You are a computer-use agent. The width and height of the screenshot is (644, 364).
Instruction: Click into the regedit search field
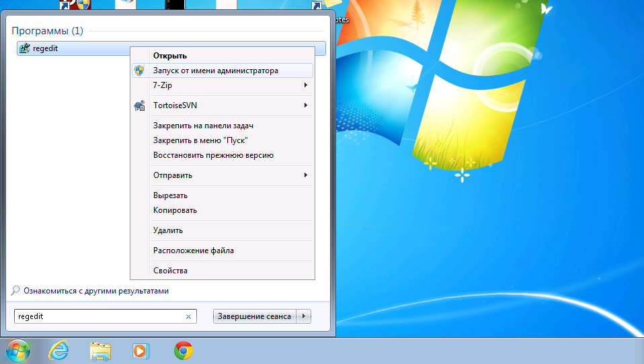(x=105, y=316)
